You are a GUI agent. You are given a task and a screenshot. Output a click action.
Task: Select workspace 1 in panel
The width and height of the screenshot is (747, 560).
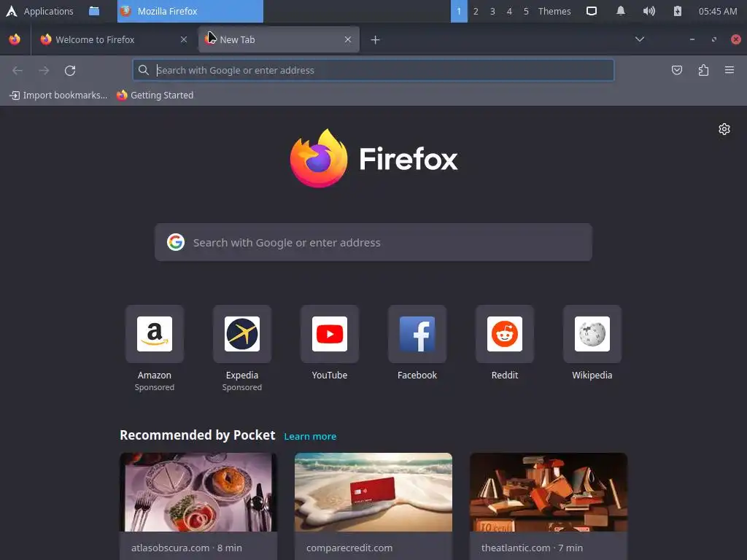[x=459, y=11]
